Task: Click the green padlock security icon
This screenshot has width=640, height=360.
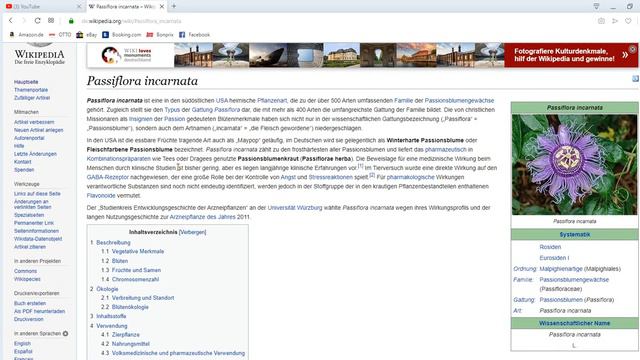Action: tap(71, 21)
